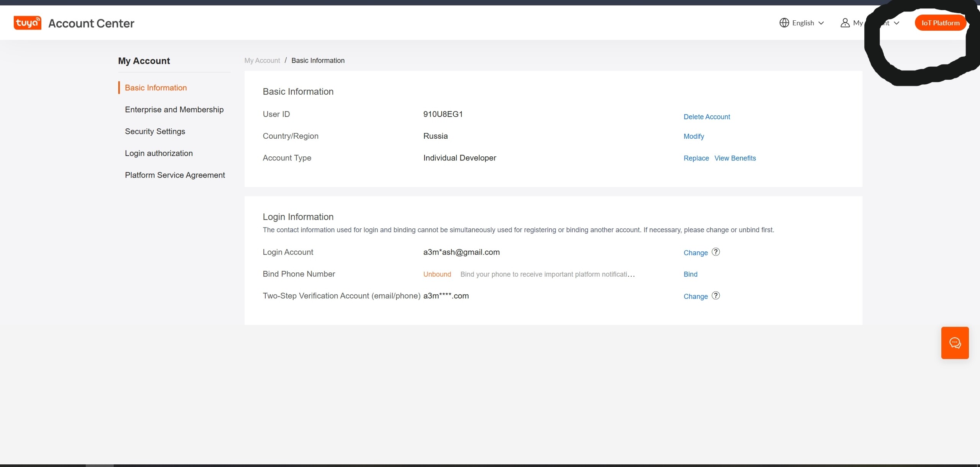Click the Tuya logo icon
The width and height of the screenshot is (980, 467).
tap(27, 23)
